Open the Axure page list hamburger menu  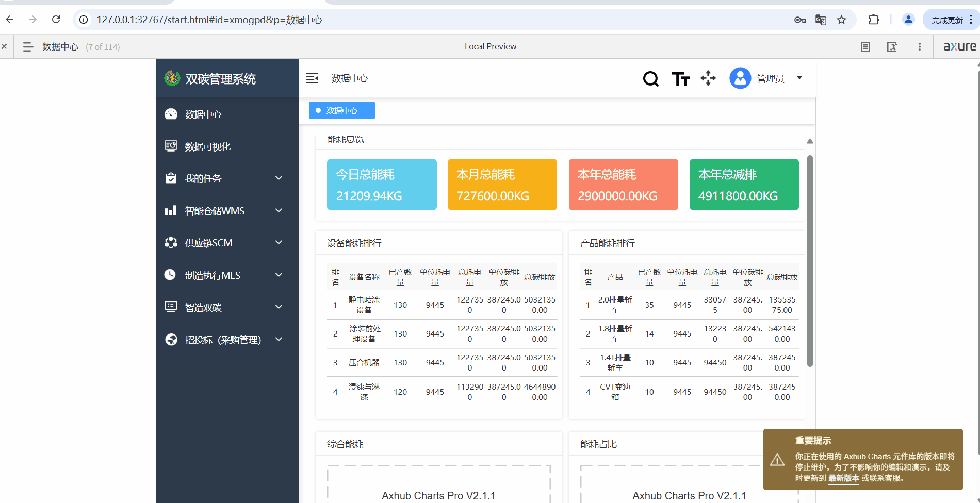(28, 47)
